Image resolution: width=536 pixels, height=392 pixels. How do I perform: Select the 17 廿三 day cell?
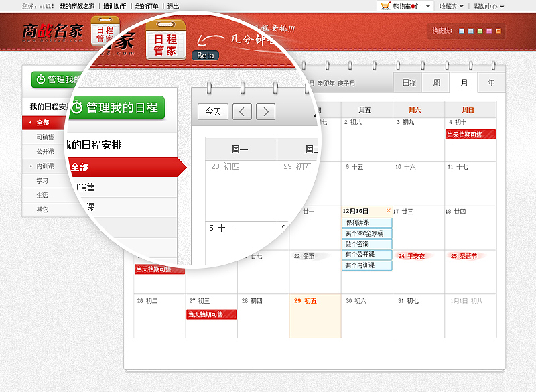419,228
